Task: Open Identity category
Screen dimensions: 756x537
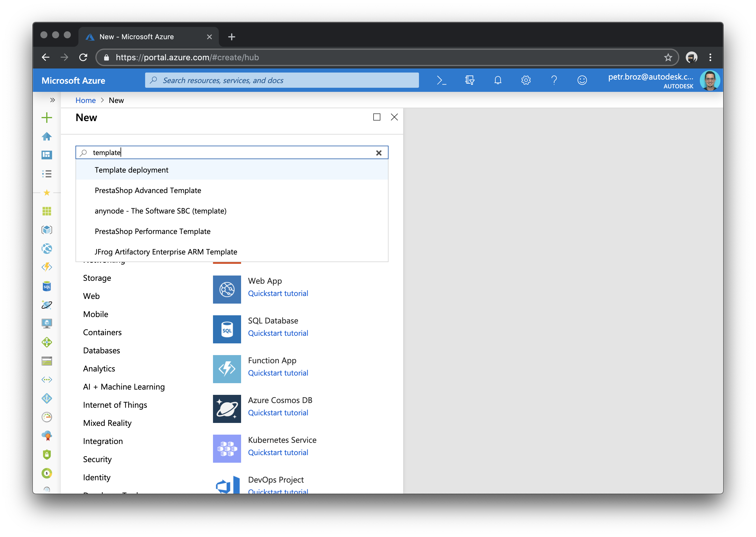Action: 97,478
